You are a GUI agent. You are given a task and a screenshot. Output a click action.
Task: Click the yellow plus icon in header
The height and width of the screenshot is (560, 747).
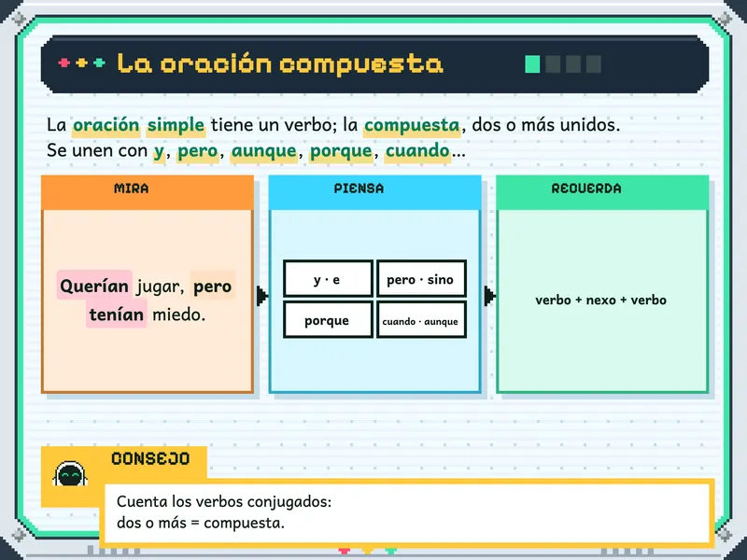tap(82, 63)
